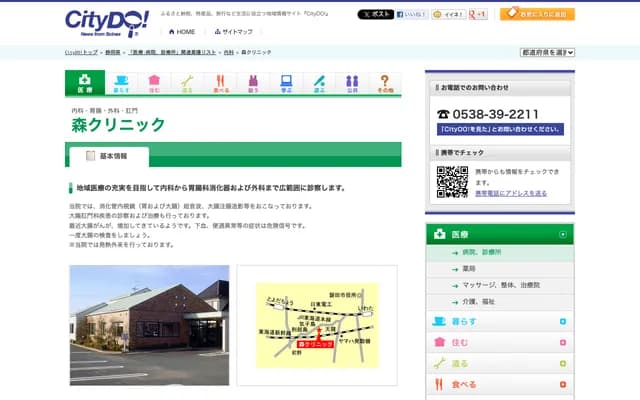The image size is (640, 400).
Task: Click the X ポスト share button
Action: (376, 14)
